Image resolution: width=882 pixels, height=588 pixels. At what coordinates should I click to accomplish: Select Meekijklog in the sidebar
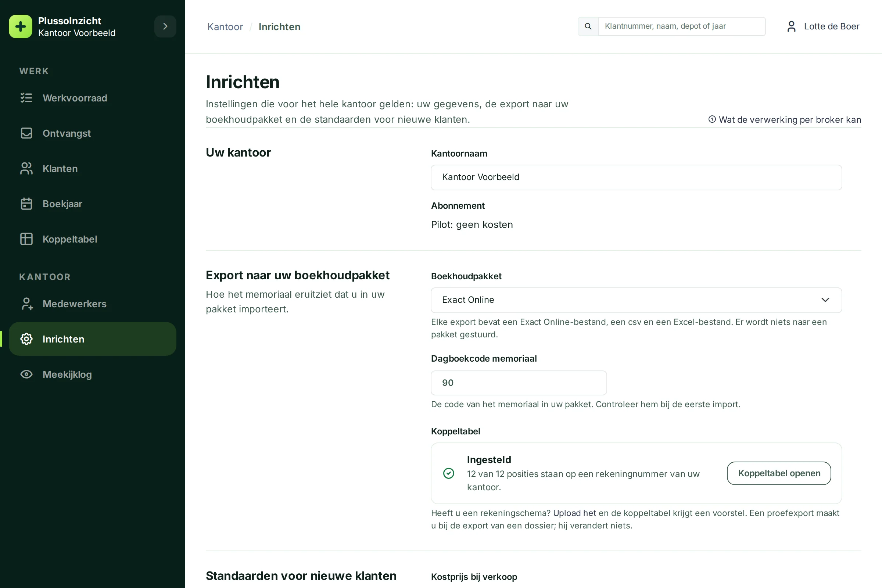(x=93, y=374)
